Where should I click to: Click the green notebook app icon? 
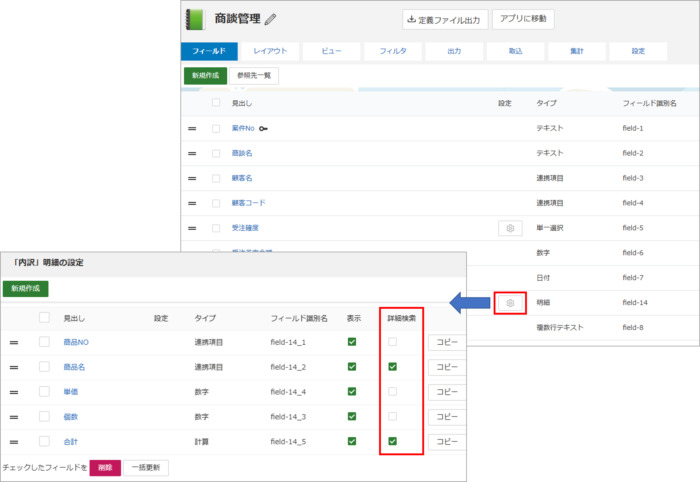pyautogui.click(x=195, y=20)
